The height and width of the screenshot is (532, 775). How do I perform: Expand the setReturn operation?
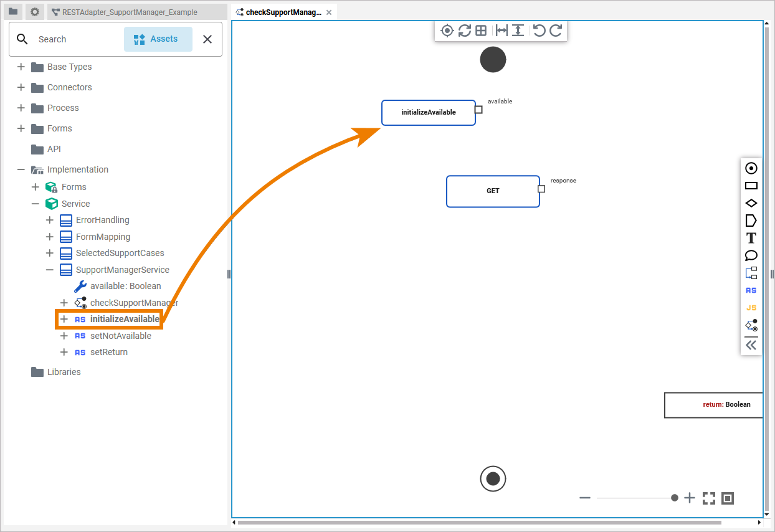(64, 352)
